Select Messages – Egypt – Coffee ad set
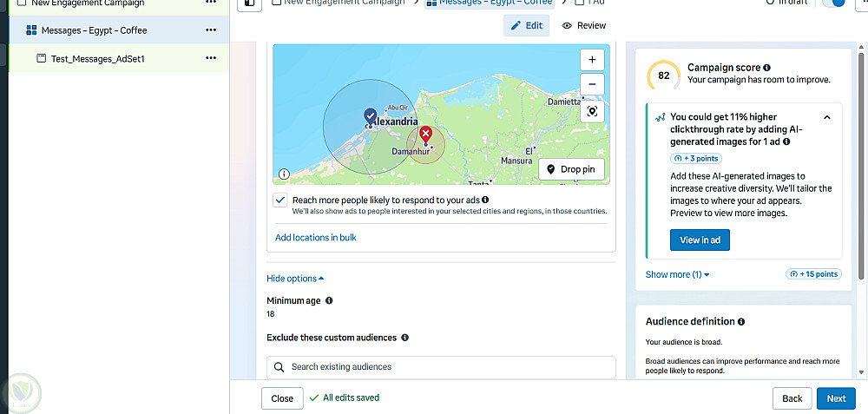This screenshot has width=868, height=414. pos(94,30)
